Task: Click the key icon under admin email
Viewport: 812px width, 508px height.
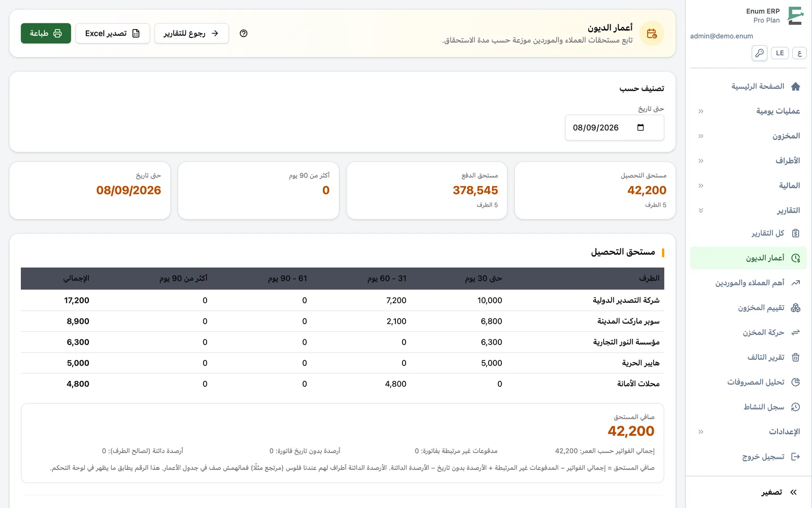Action: (759, 53)
